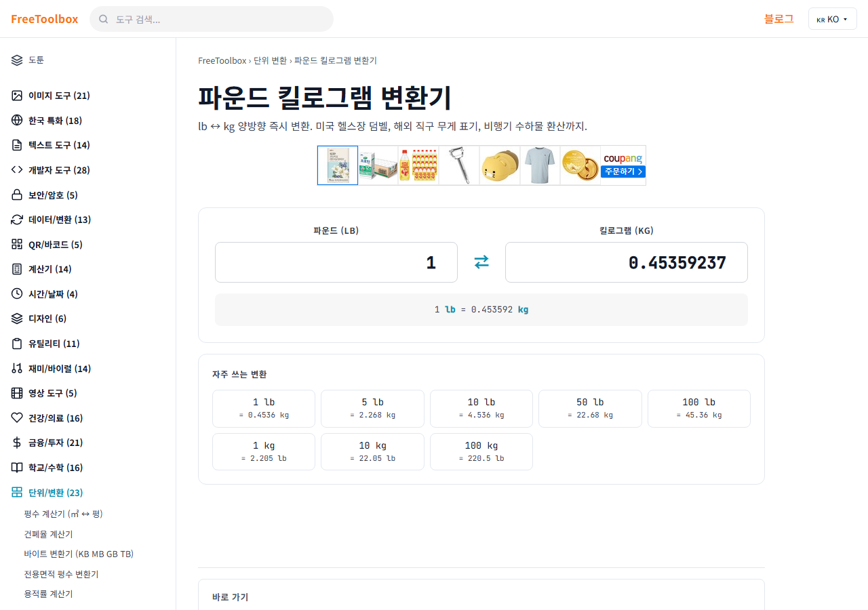Click the 텍스트 도구 document icon
Image resolution: width=868 pixels, height=610 pixels.
[x=17, y=145]
